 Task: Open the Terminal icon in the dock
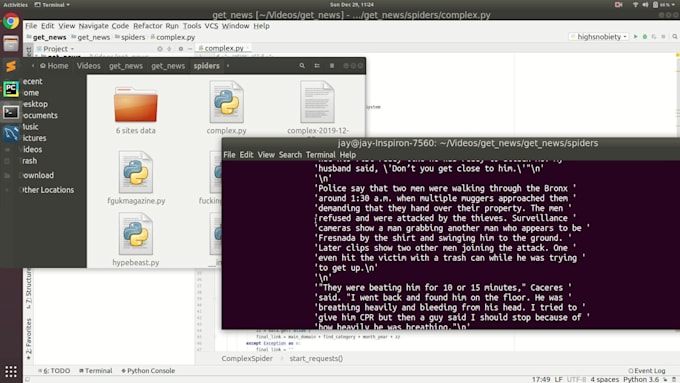tap(11, 112)
